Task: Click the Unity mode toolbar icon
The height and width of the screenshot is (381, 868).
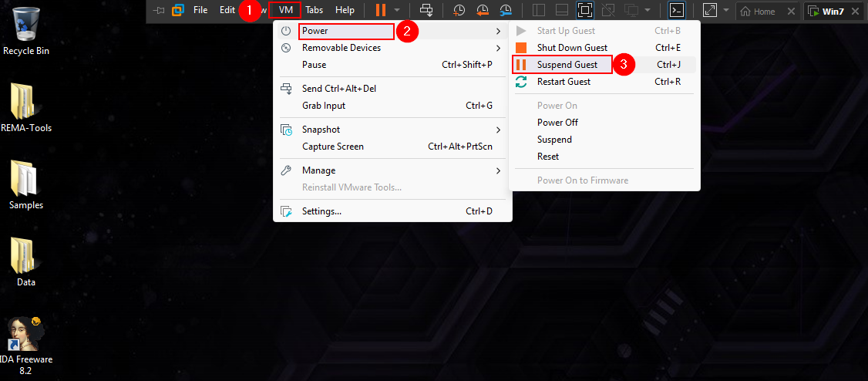Action: [607, 10]
